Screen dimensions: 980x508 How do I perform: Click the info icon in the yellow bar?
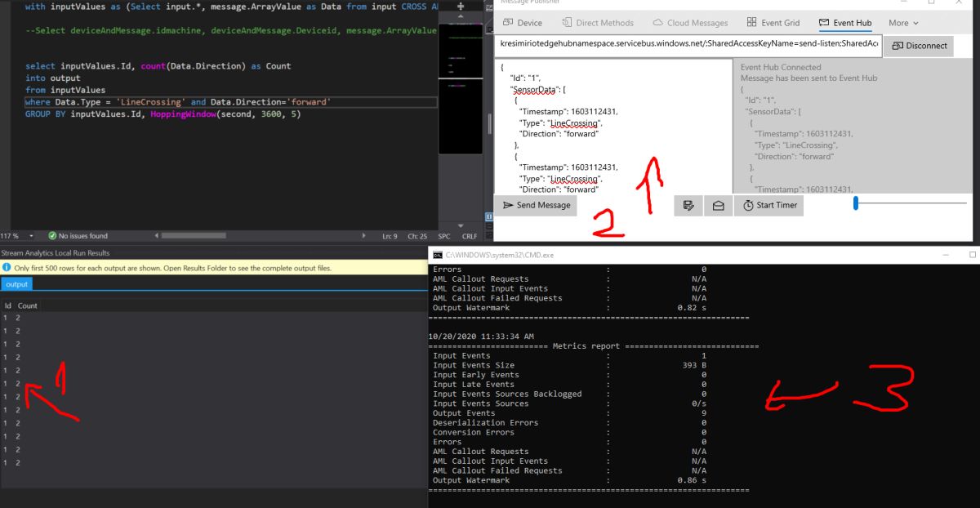click(x=7, y=268)
